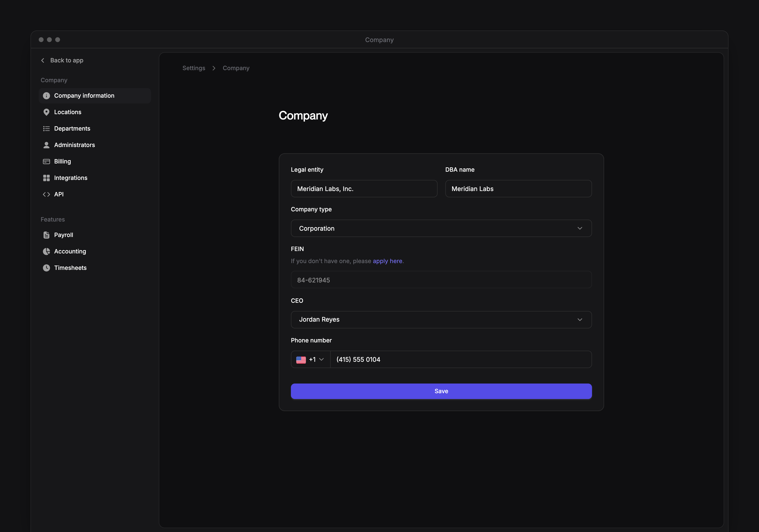The width and height of the screenshot is (759, 532).
Task: Open Billing settings
Action: 95,162
